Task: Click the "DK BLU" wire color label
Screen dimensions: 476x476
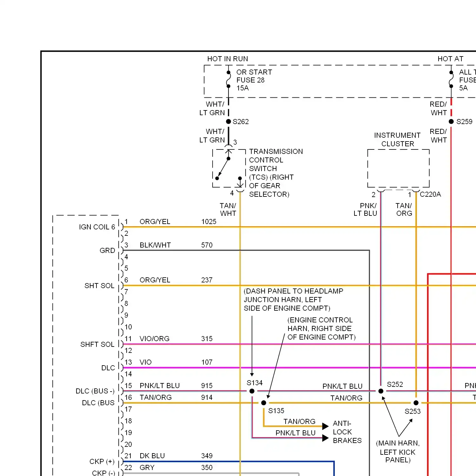Action: point(152,456)
